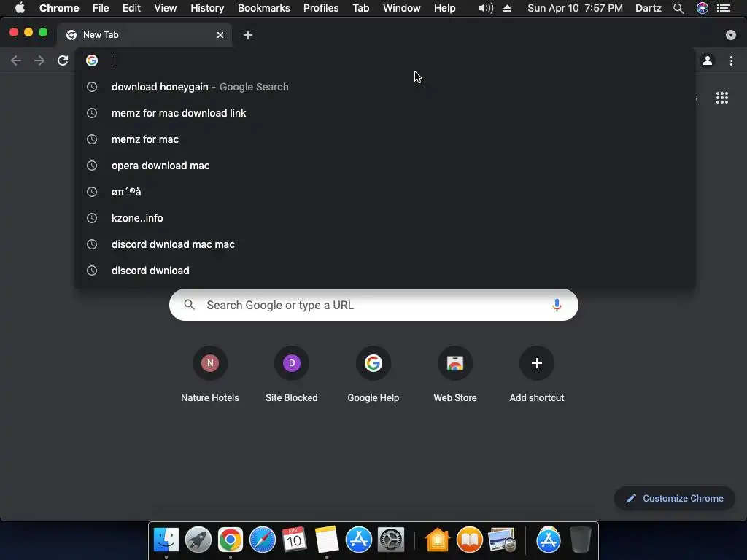Open the Profiles menu
This screenshot has width=747, height=560.
point(321,8)
